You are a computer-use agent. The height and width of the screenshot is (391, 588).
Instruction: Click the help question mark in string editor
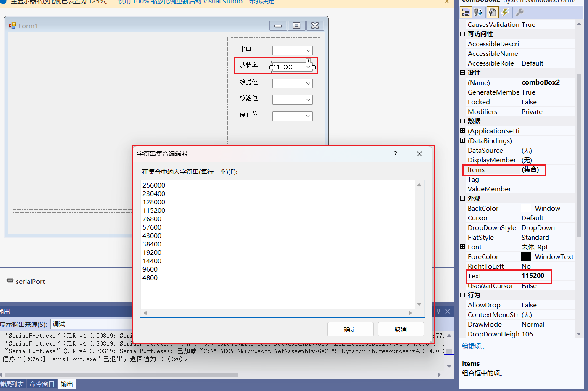[395, 154]
